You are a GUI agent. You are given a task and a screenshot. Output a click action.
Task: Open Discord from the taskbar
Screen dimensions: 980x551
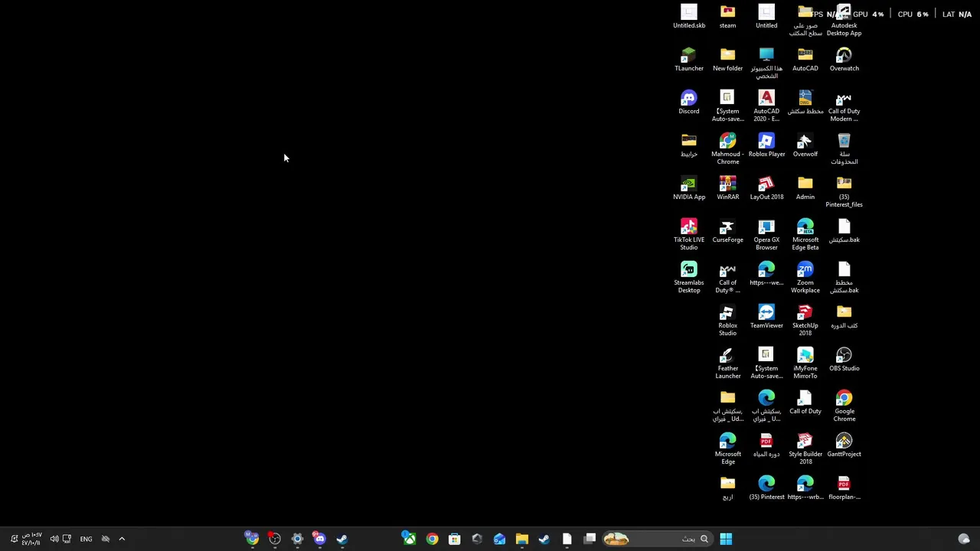(x=319, y=539)
